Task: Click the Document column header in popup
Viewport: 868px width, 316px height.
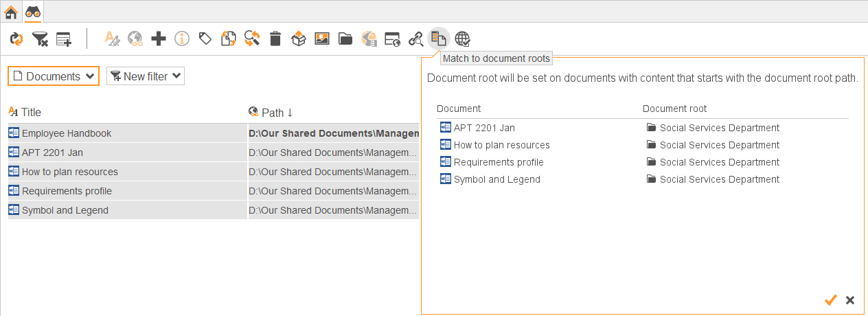Action: click(x=459, y=109)
